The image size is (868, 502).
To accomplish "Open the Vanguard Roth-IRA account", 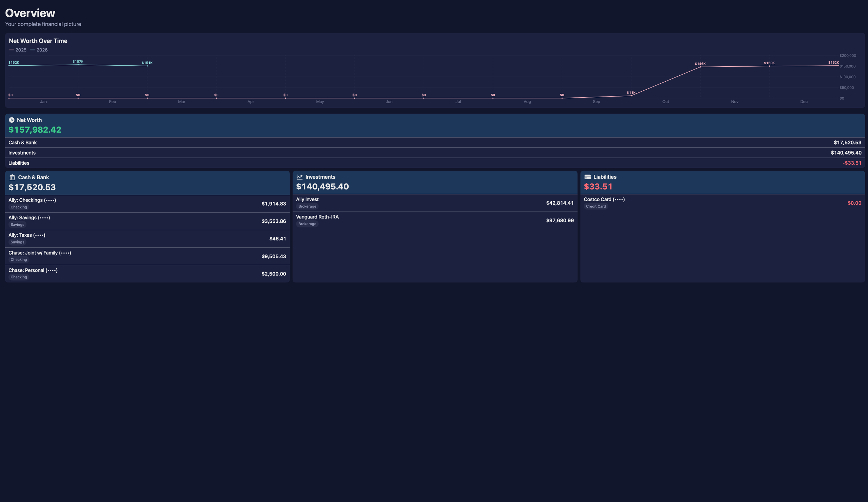I will (x=435, y=220).
